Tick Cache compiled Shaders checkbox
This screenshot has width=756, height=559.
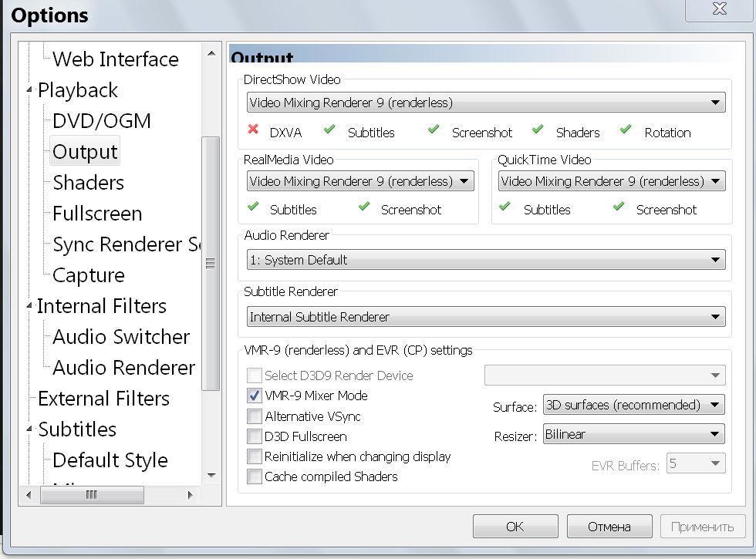255,476
